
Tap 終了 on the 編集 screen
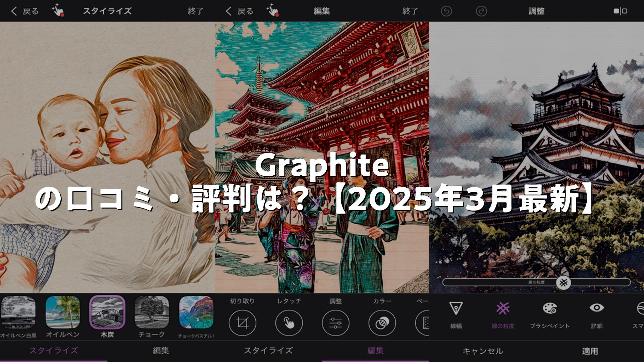tap(410, 11)
